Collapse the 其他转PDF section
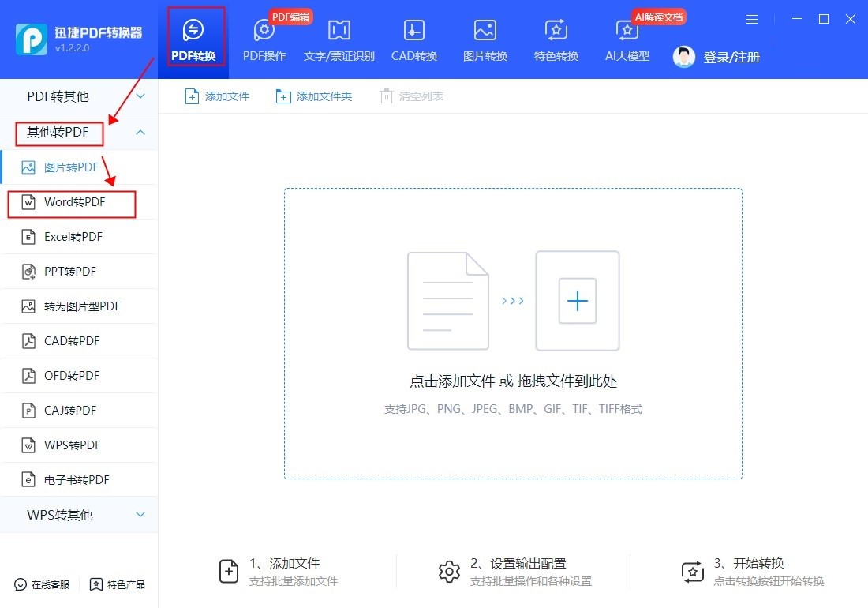 (x=140, y=133)
